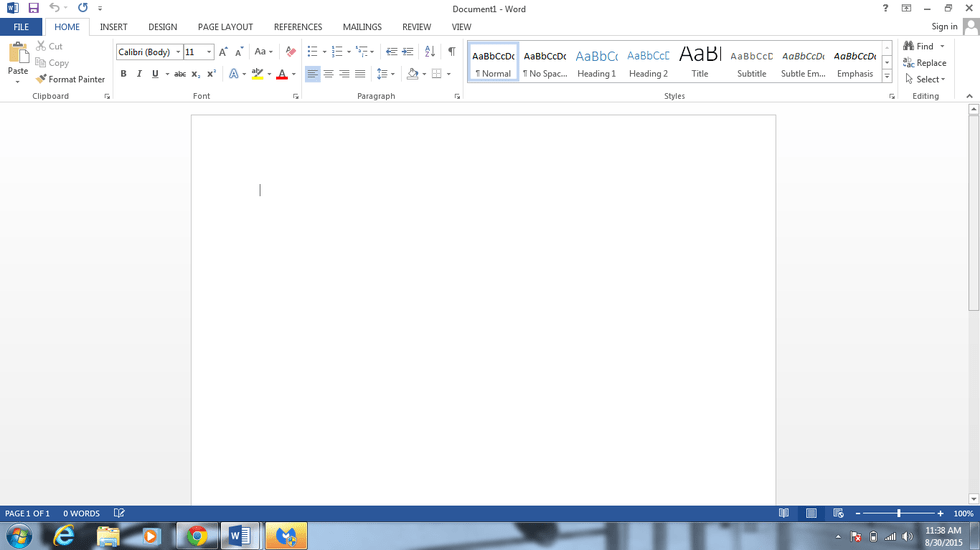Open the font size dropdown
This screenshot has height=550, width=980.
click(x=209, y=52)
